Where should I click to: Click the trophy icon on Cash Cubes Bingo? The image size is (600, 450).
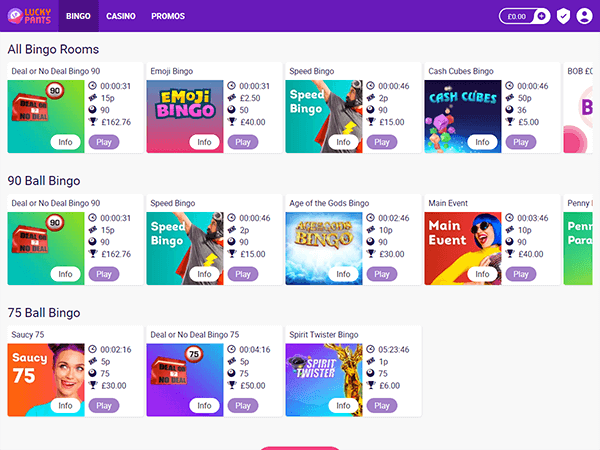point(509,122)
